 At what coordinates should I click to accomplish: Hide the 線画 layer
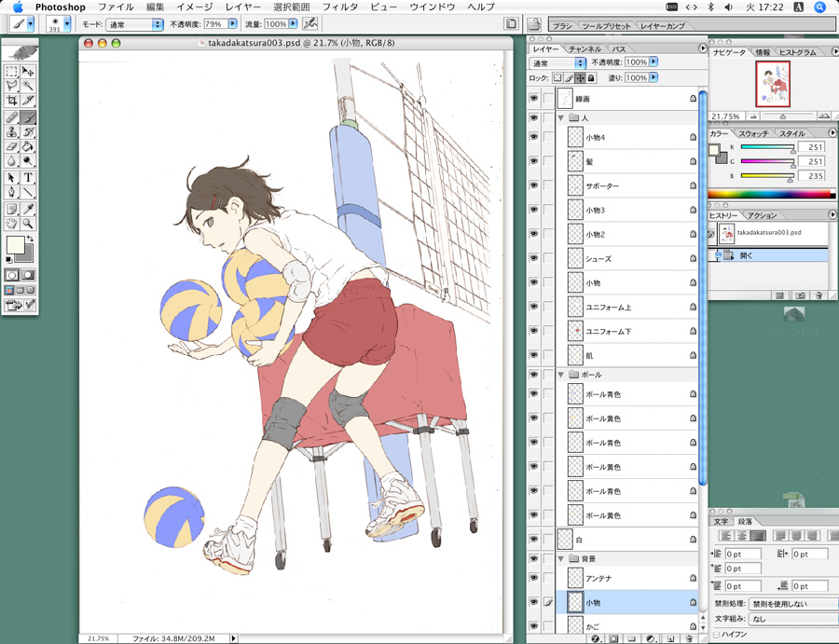pyautogui.click(x=533, y=99)
